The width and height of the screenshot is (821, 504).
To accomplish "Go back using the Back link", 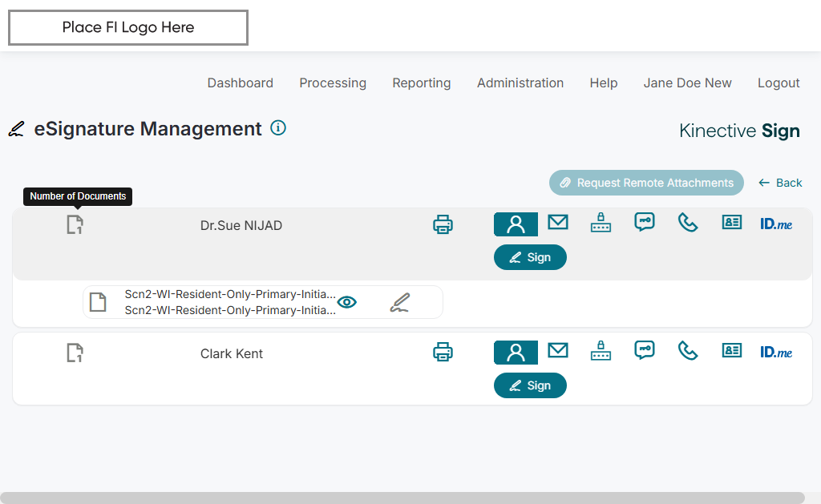I will (780, 183).
